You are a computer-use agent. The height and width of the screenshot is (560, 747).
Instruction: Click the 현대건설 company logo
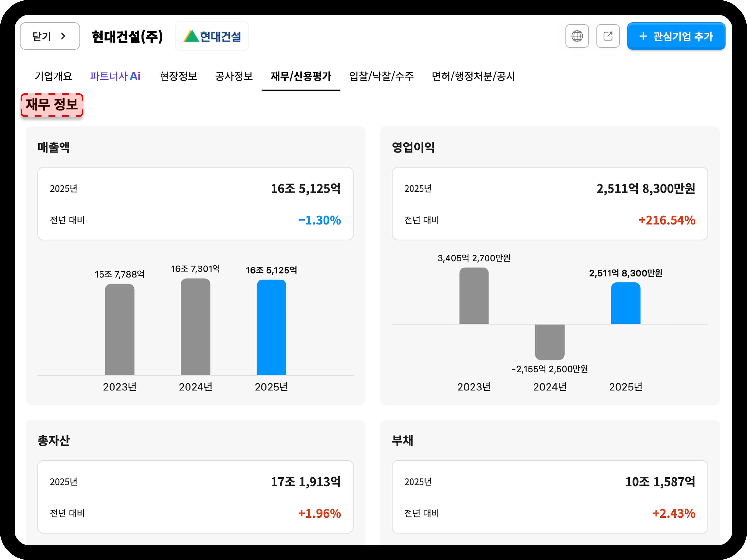[212, 36]
